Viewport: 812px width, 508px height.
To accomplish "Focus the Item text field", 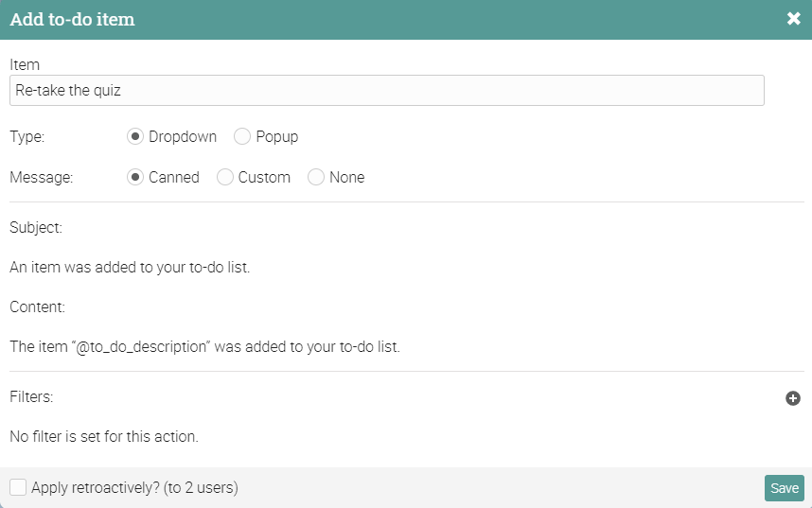I will tap(387, 91).
